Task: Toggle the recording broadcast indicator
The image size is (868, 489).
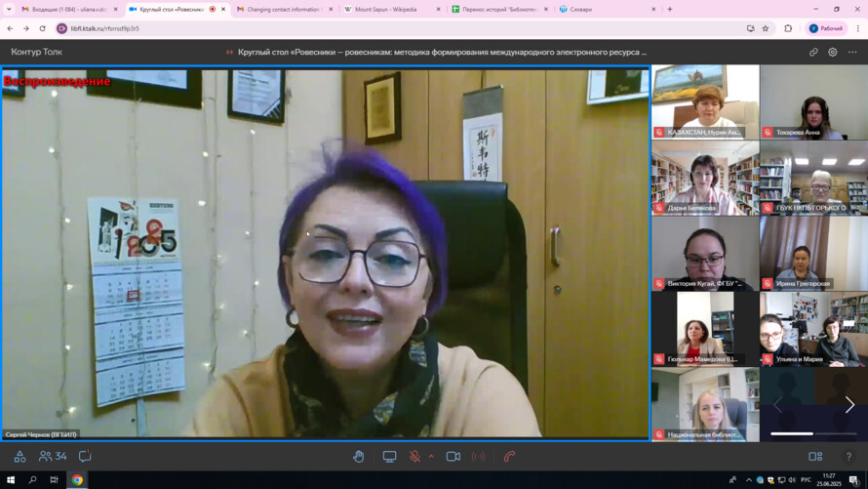Action: pos(478,456)
